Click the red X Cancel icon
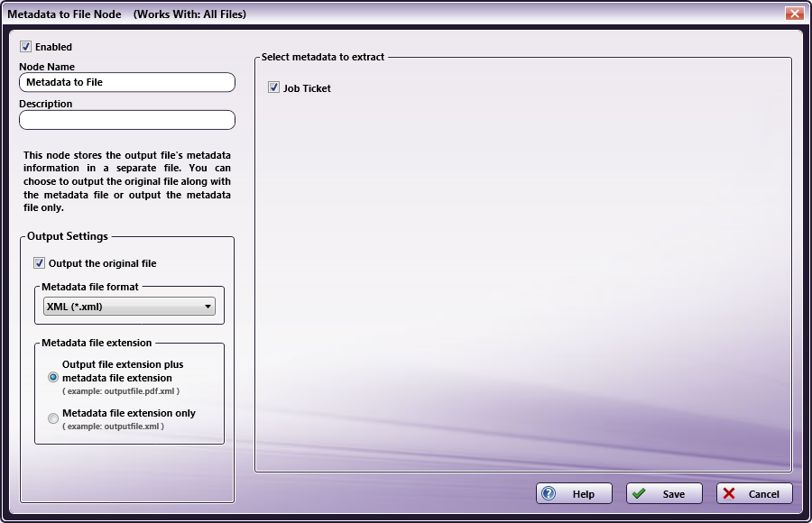Viewport: 812px width, 523px height. click(729, 493)
